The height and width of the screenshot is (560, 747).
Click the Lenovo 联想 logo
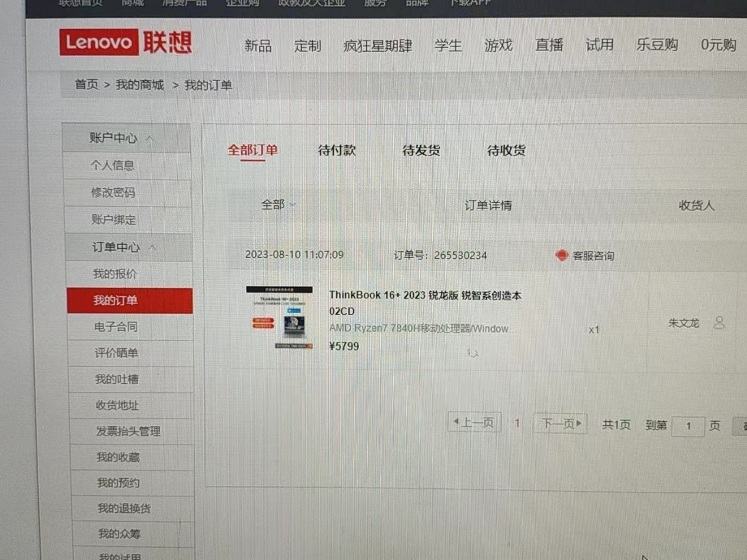pyautogui.click(x=126, y=42)
